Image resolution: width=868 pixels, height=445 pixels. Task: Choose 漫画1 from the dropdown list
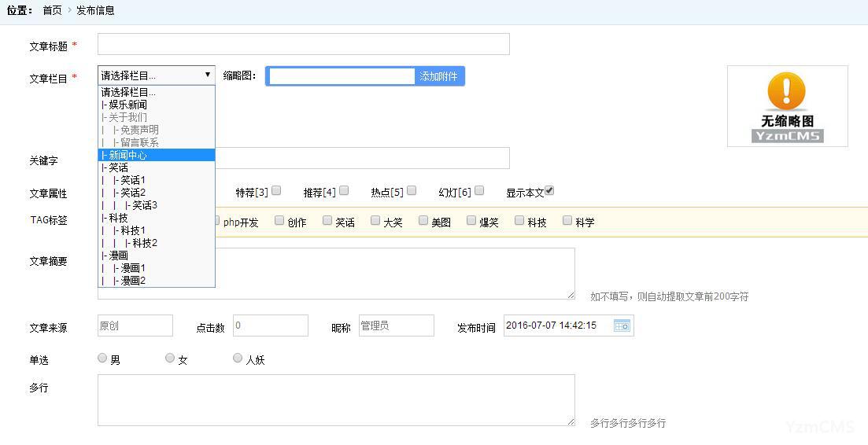(132, 268)
